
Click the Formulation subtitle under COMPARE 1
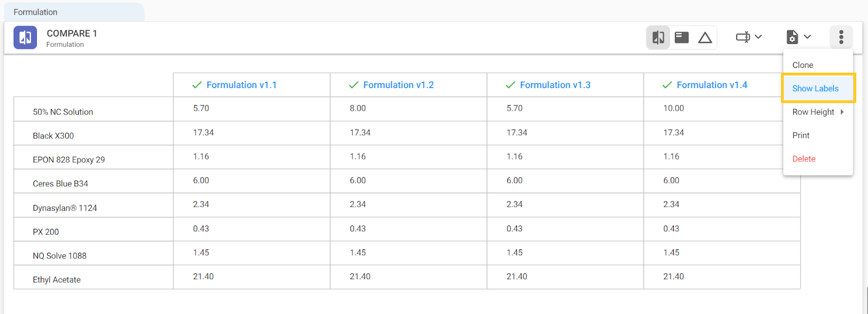[x=65, y=45]
